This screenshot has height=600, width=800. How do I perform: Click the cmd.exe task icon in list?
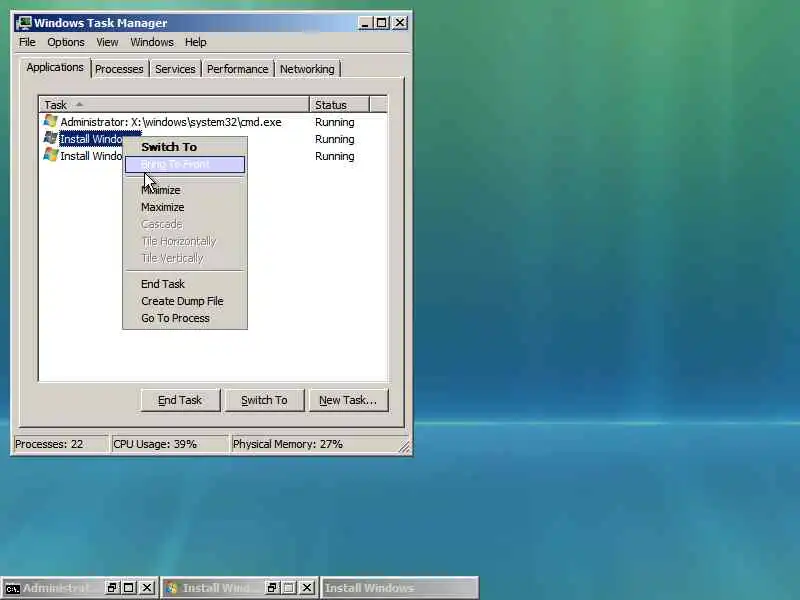coord(51,121)
